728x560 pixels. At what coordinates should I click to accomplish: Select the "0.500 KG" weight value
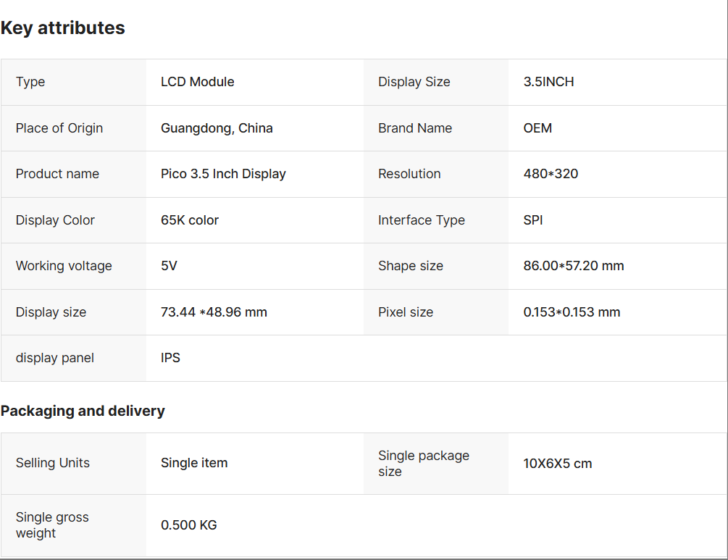pyautogui.click(x=189, y=525)
